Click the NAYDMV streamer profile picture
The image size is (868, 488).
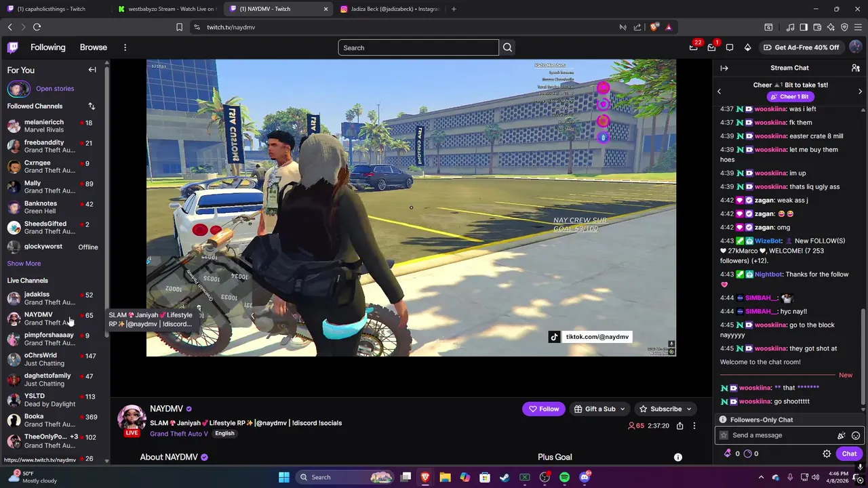click(132, 419)
